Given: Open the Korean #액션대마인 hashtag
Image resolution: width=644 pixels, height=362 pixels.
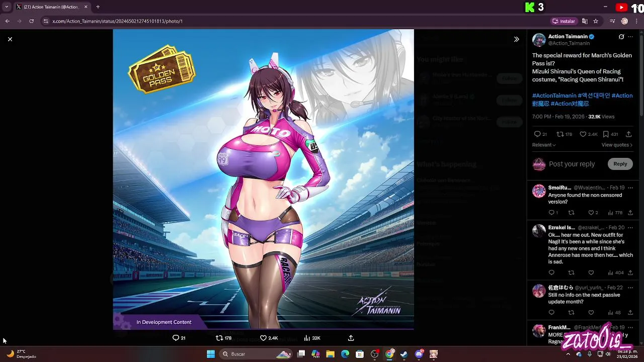Looking at the screenshot, I should (x=594, y=96).
